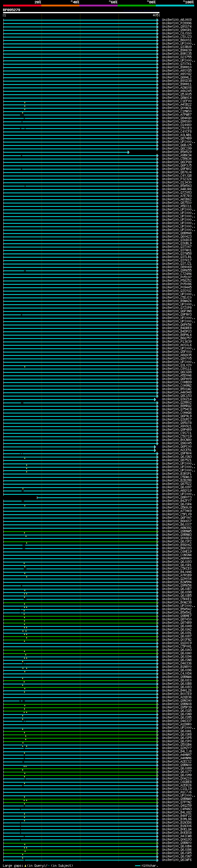Select label UniRef100_A9V921
This screenshot has width=197, height=868.
(177, 426)
